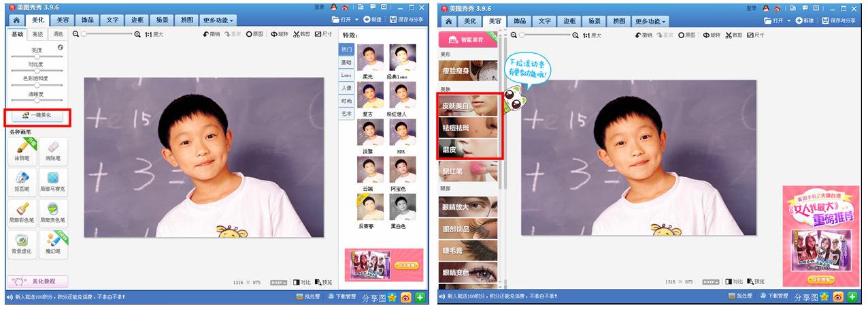
Task: Open 眼睛放大 eye enlargement
Action: (469, 206)
